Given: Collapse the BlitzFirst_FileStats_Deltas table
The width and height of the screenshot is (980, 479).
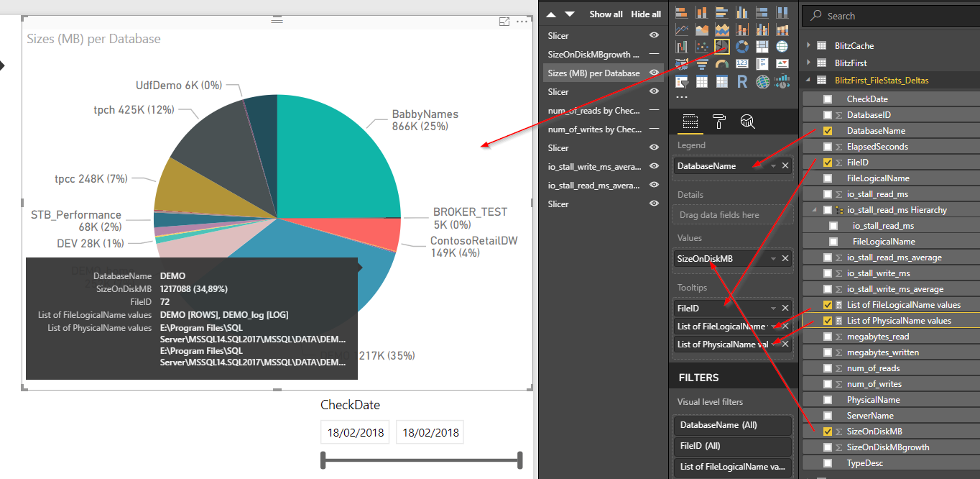Looking at the screenshot, I should 808,80.
